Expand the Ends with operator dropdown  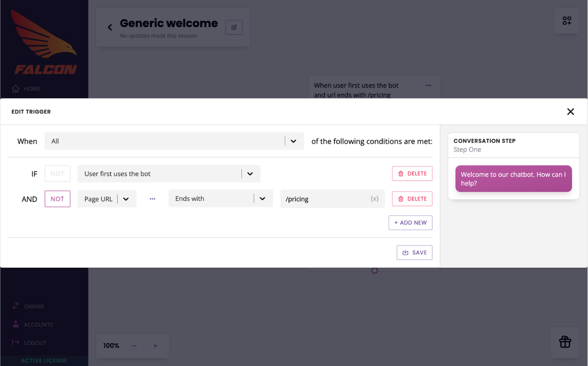(221, 198)
